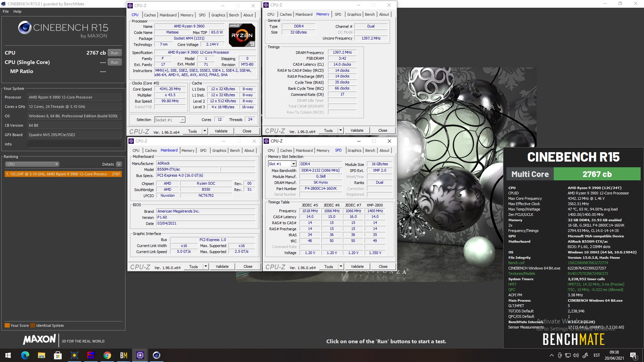Click the yellow sun-like taskbar app icon
644x362 pixels.
74,355
